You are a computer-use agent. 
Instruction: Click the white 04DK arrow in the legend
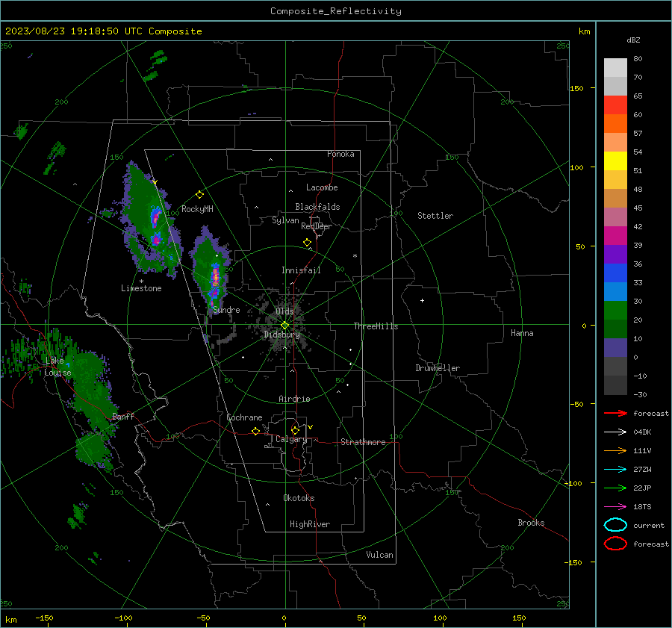[x=615, y=432]
